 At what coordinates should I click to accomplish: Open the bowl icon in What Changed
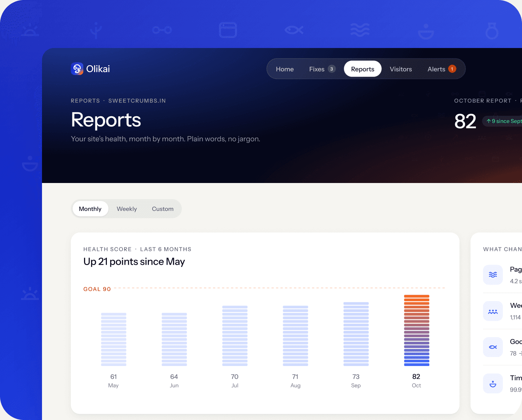coord(493,384)
